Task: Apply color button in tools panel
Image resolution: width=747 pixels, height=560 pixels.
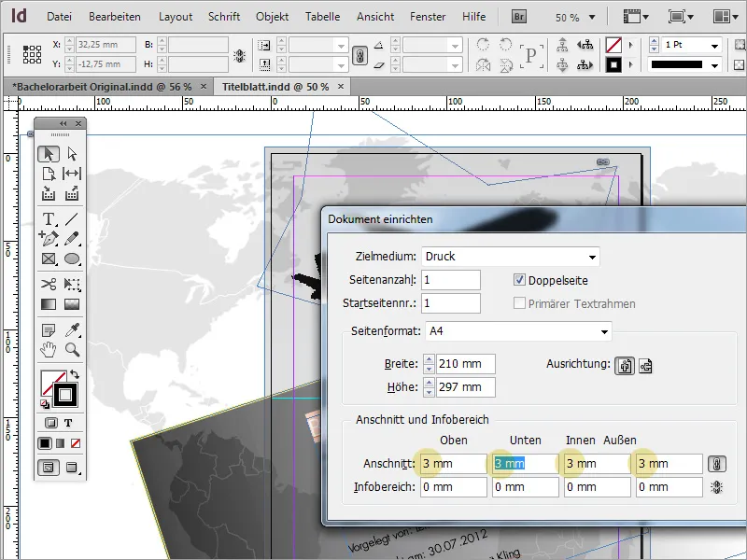Action: point(44,443)
